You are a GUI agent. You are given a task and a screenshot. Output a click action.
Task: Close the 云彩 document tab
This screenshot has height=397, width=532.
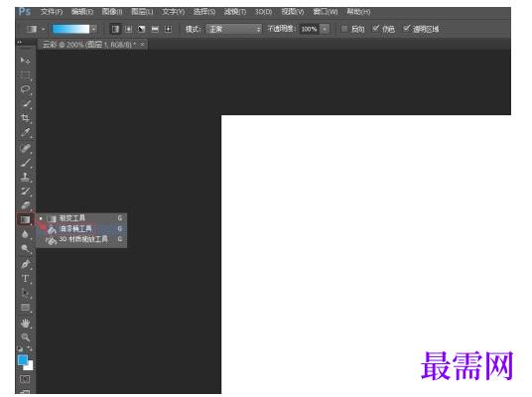pyautogui.click(x=142, y=44)
